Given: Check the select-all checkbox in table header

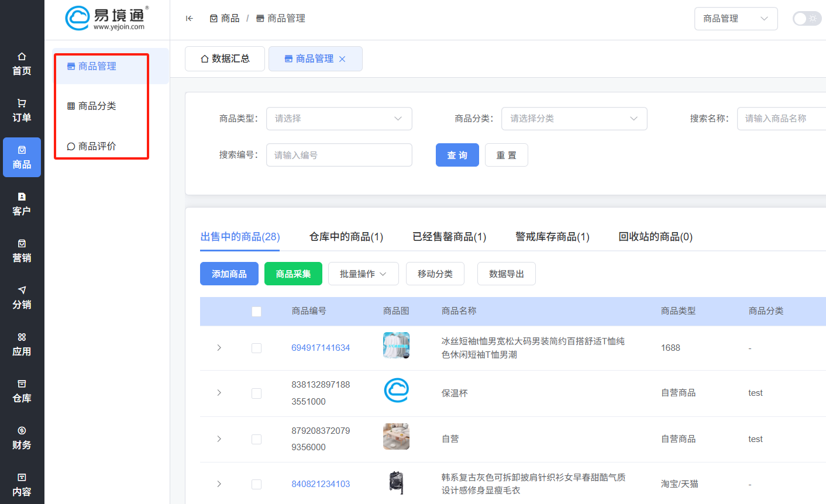Looking at the screenshot, I should [256, 312].
